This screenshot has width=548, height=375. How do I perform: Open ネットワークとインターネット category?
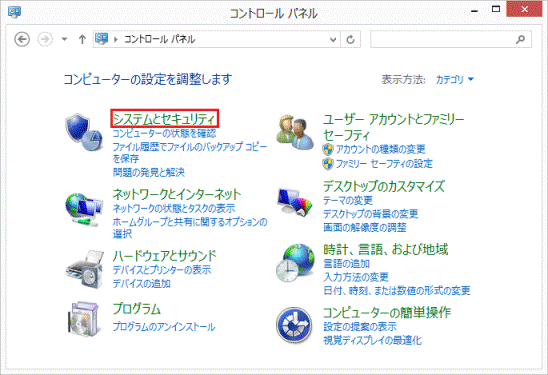click(177, 194)
